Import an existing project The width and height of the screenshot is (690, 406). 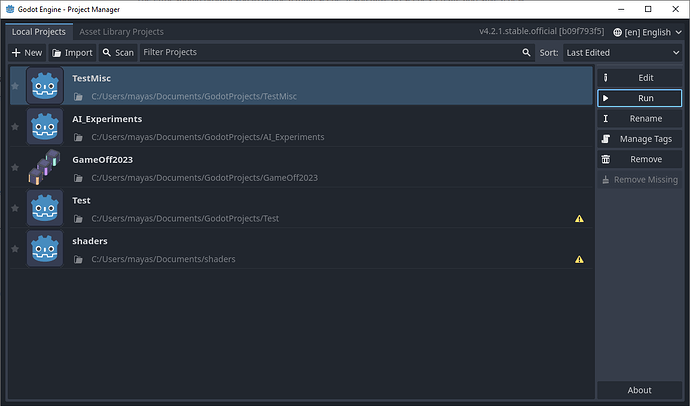72,53
